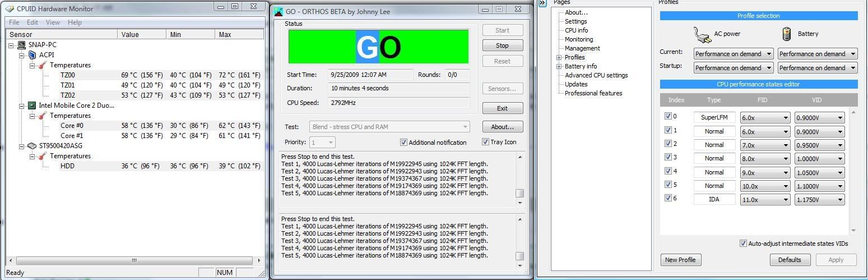Click the thermometer icon under ACPI Temperatures
Image resolution: width=868 pixels, height=280 pixels.
tap(42, 65)
